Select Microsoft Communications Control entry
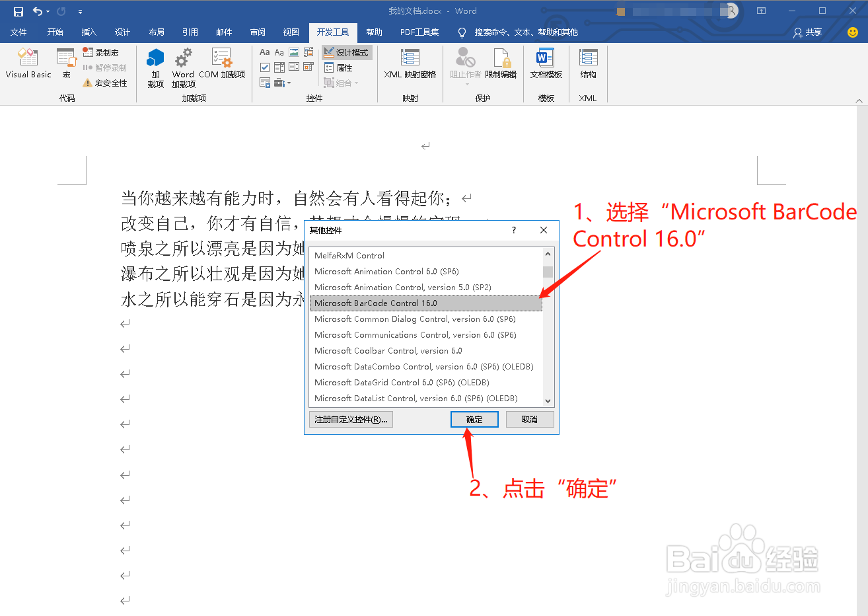The height and width of the screenshot is (616, 868). click(x=426, y=334)
